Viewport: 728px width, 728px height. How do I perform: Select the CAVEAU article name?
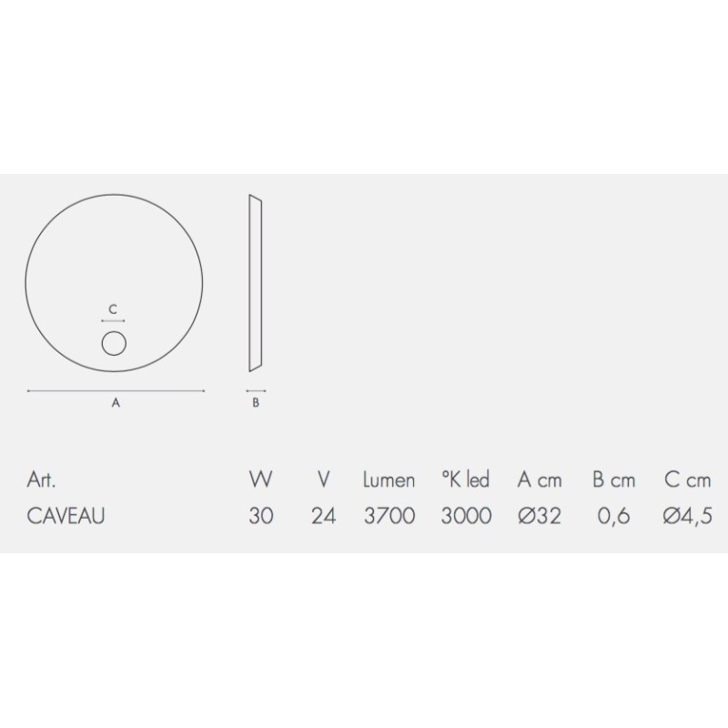click(x=66, y=516)
